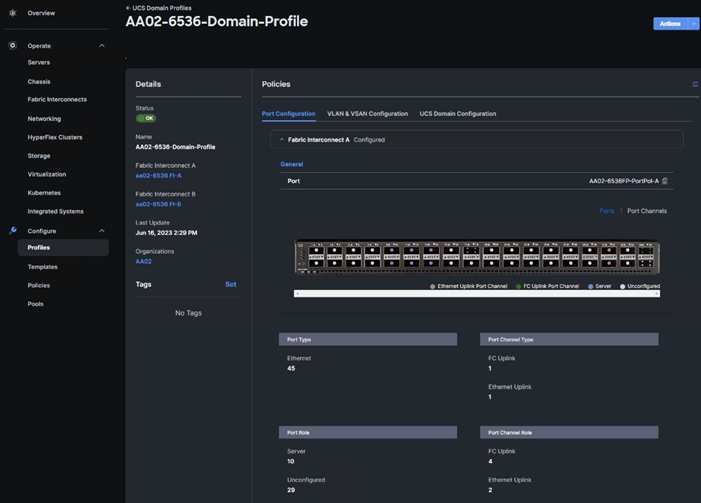Click the FC Uplink Port Channel legend swatch
Image resolution: width=701 pixels, height=503 pixels.
[518, 286]
